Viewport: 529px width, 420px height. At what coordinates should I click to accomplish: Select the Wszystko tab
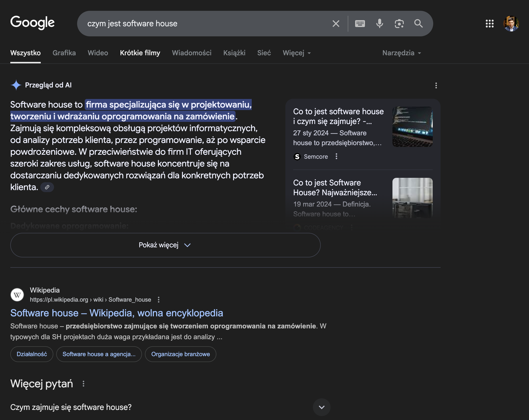[26, 53]
